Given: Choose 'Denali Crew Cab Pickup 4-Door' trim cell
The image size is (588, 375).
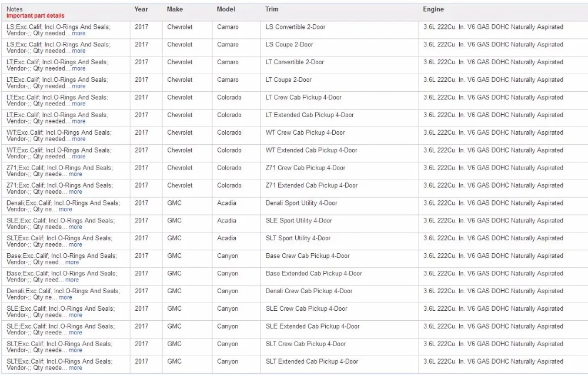Looking at the screenshot, I should click(x=309, y=291).
